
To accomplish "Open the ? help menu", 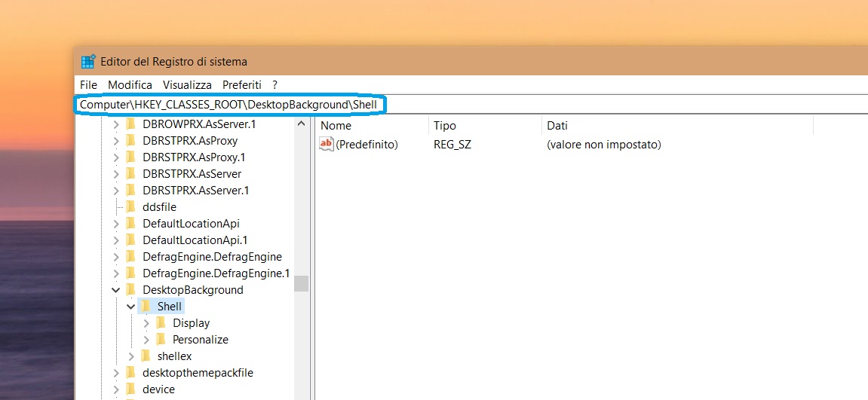I will click(275, 85).
